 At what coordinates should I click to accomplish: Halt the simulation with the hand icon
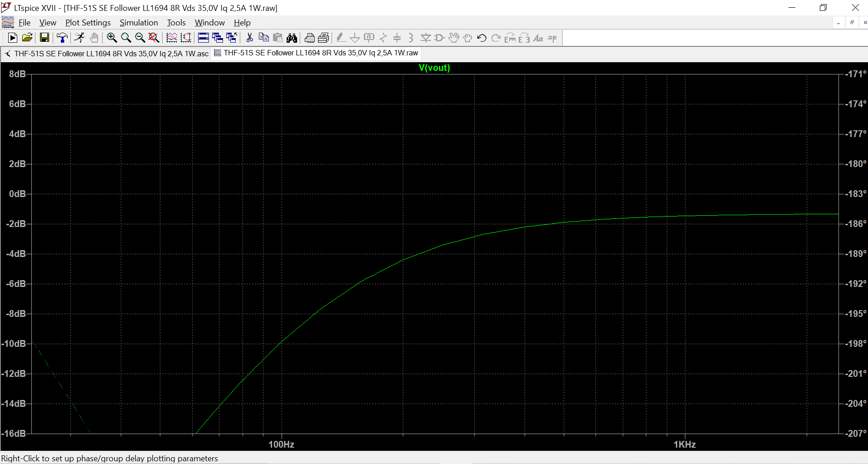(94, 38)
